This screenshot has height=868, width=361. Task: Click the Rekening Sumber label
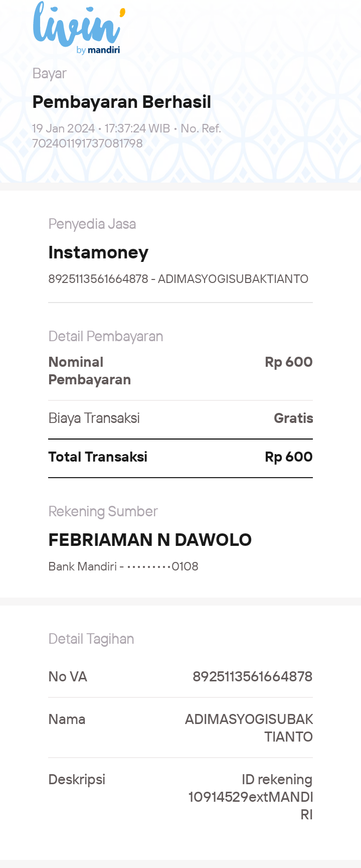(103, 511)
